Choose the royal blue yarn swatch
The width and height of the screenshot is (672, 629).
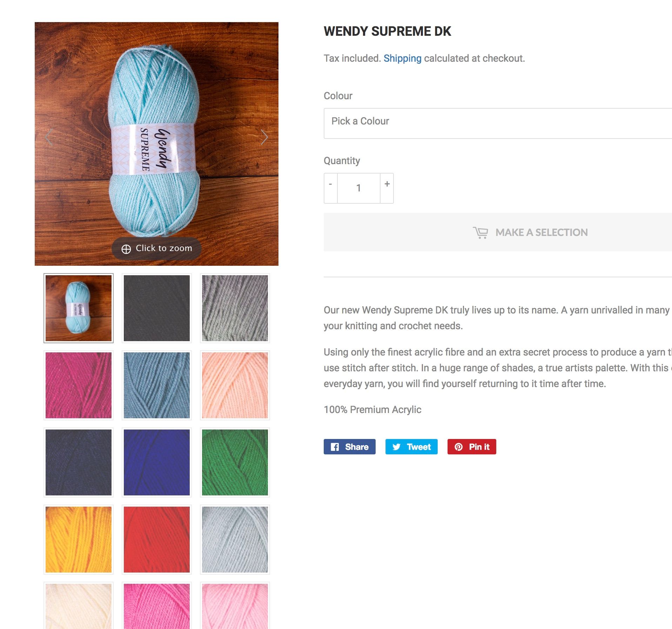coord(157,462)
